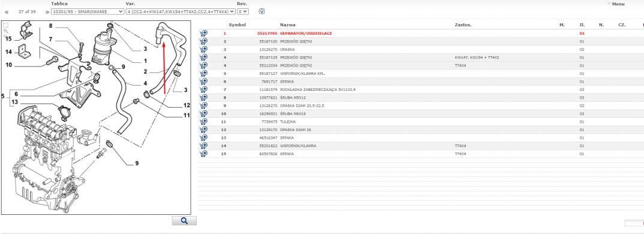Add OPASKA 13126270 row 3 to cart

(203, 49)
